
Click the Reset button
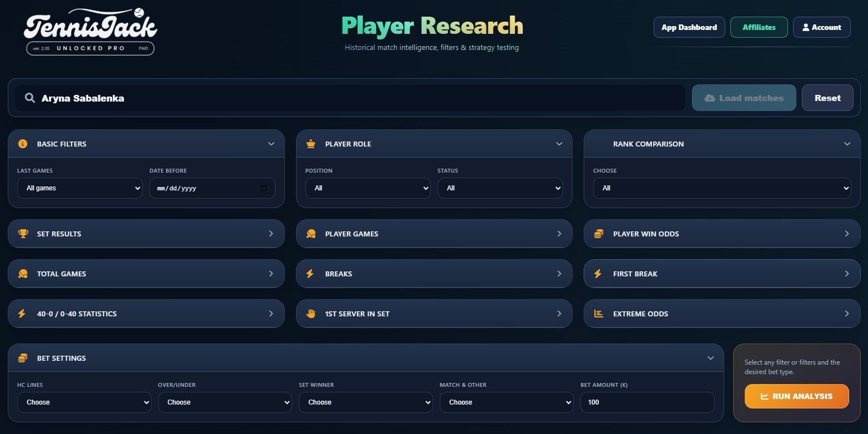pos(827,98)
